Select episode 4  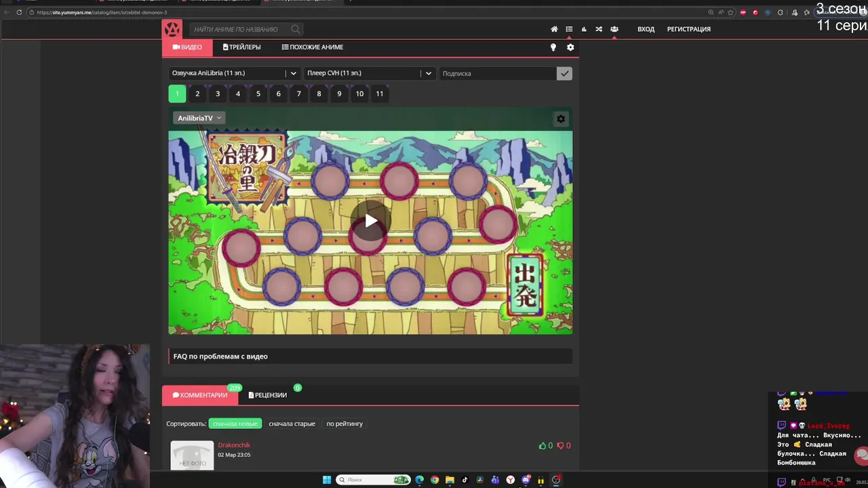coord(238,94)
